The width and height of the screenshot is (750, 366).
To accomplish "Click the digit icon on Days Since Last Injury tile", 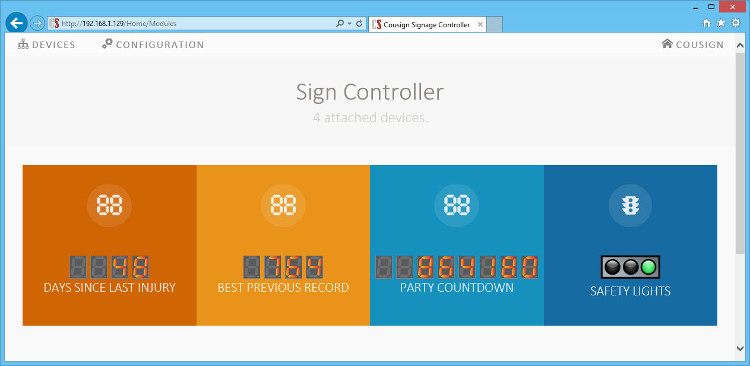I will [109, 206].
